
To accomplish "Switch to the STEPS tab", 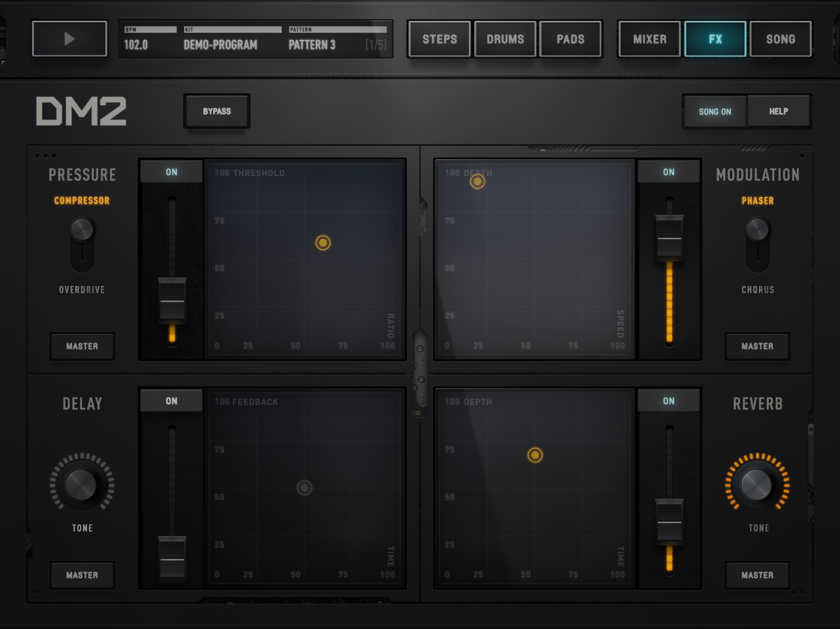I will pyautogui.click(x=440, y=39).
